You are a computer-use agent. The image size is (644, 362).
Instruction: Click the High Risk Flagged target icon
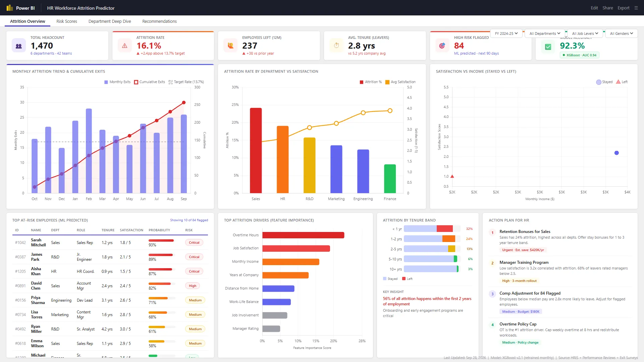pyautogui.click(x=442, y=46)
